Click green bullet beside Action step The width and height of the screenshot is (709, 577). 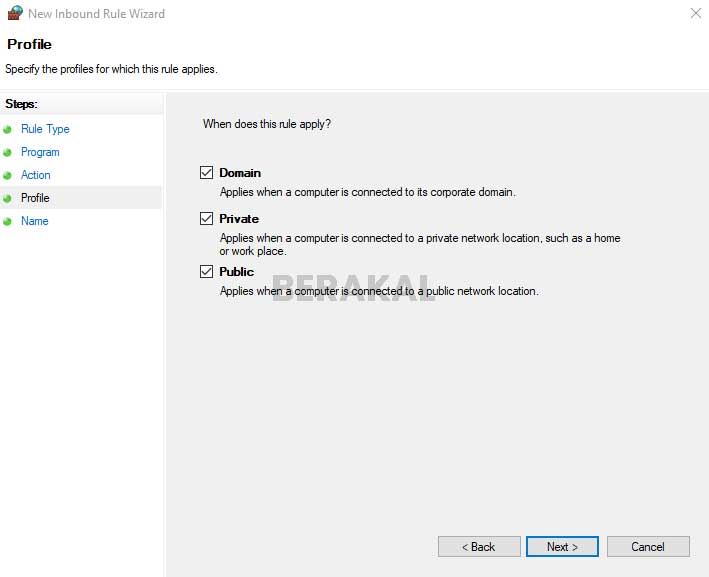click(8, 175)
